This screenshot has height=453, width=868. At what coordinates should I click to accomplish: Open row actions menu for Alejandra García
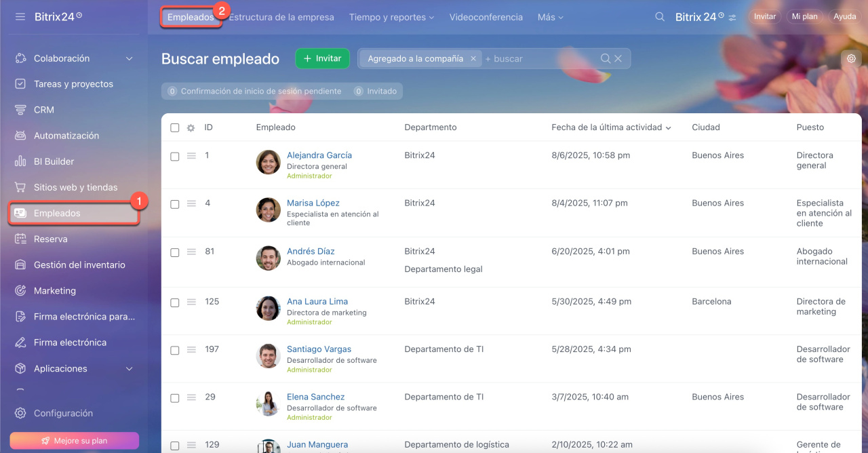click(191, 156)
